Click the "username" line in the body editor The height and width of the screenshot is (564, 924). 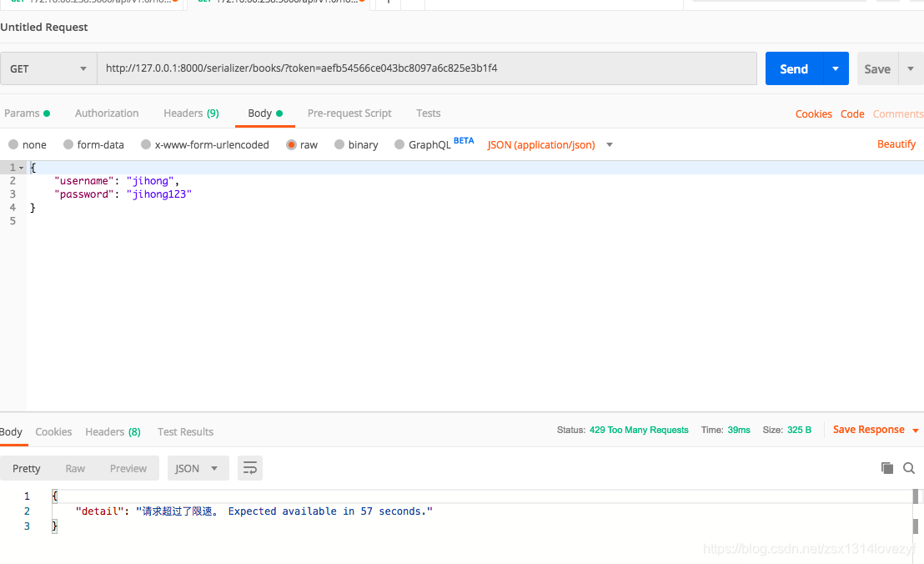point(117,181)
